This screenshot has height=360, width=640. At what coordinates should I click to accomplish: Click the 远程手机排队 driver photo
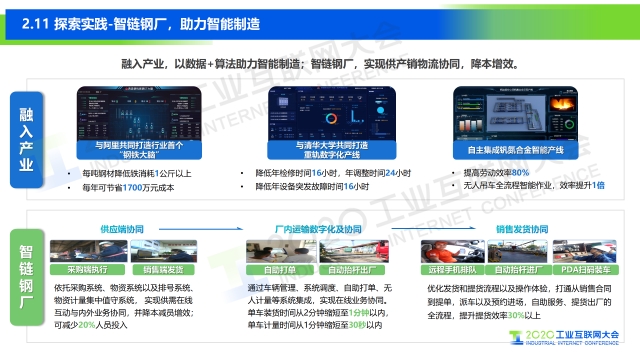pos(453,251)
